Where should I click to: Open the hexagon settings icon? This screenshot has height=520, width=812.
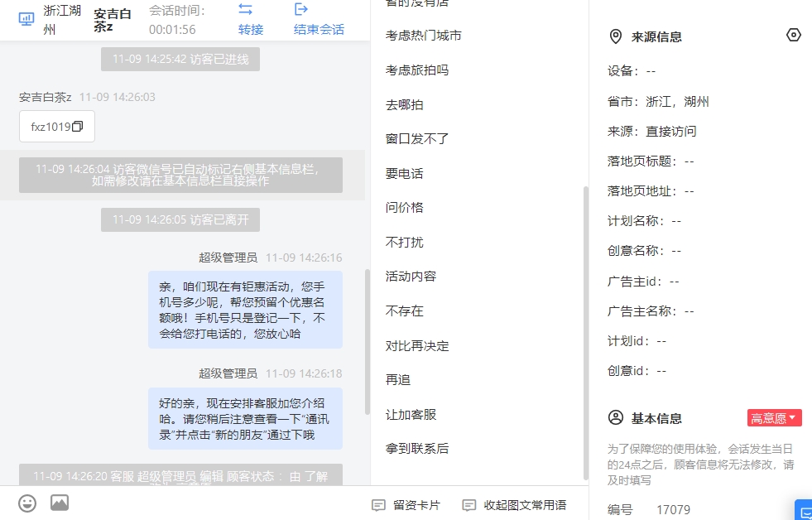[x=793, y=36]
